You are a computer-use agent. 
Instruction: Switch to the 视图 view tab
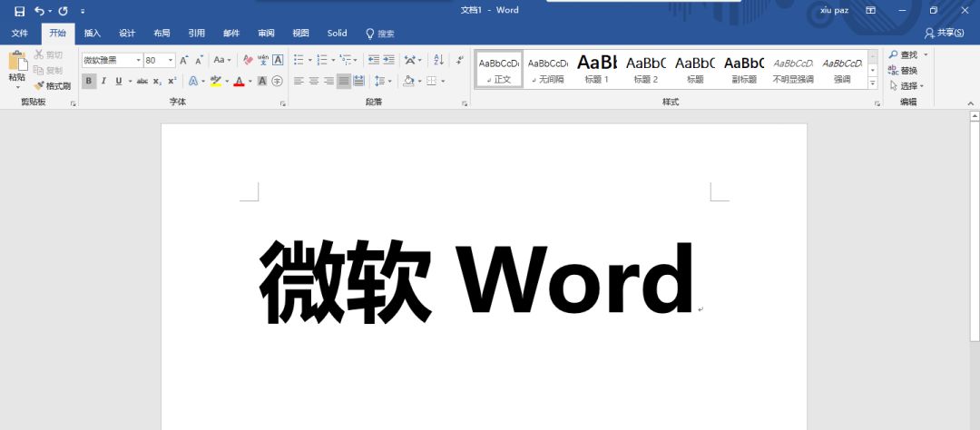coord(300,34)
